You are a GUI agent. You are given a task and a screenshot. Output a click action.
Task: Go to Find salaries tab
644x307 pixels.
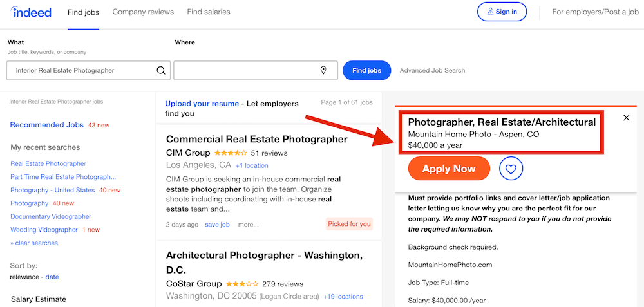pyautogui.click(x=209, y=12)
